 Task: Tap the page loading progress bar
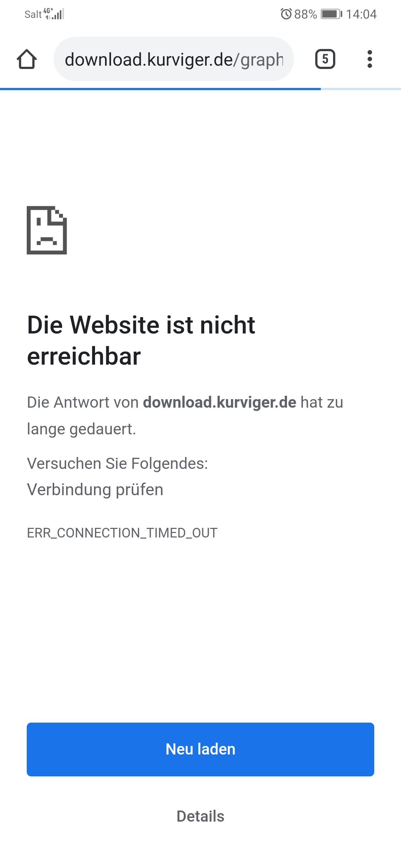[200, 89]
